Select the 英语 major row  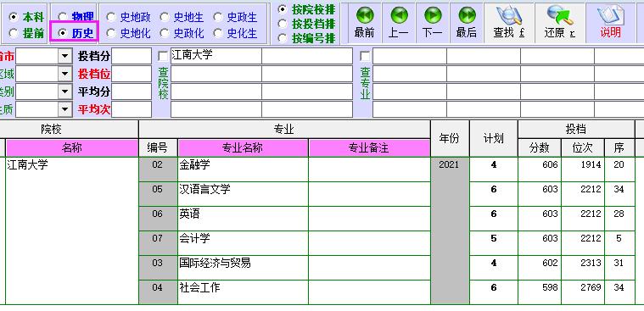pyautogui.click(x=243, y=219)
